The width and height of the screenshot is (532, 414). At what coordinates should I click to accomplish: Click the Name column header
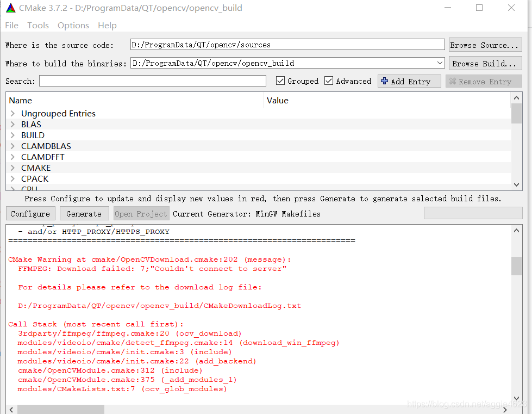point(136,101)
